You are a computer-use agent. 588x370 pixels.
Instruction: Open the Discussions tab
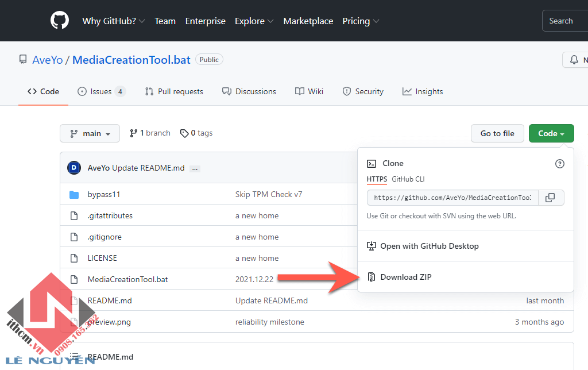(249, 91)
